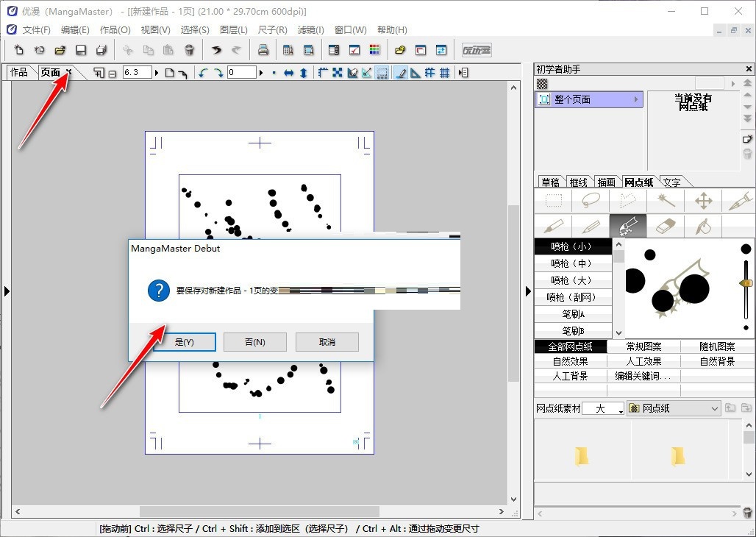Open 编辑关键词... option
Viewport: 756px width, 537px height.
pos(643,376)
